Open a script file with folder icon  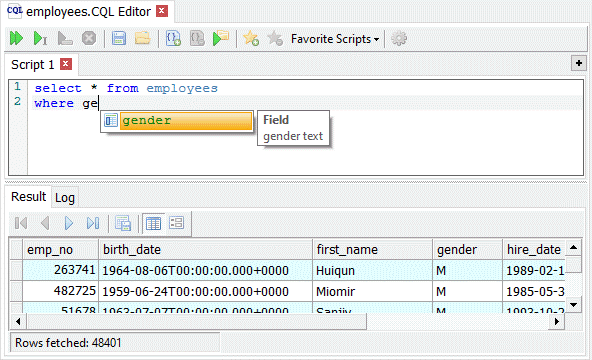(x=142, y=38)
